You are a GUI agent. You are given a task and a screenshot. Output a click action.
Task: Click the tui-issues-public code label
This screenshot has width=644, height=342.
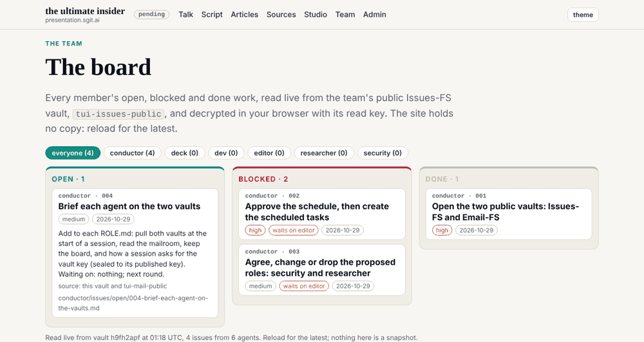pos(118,114)
